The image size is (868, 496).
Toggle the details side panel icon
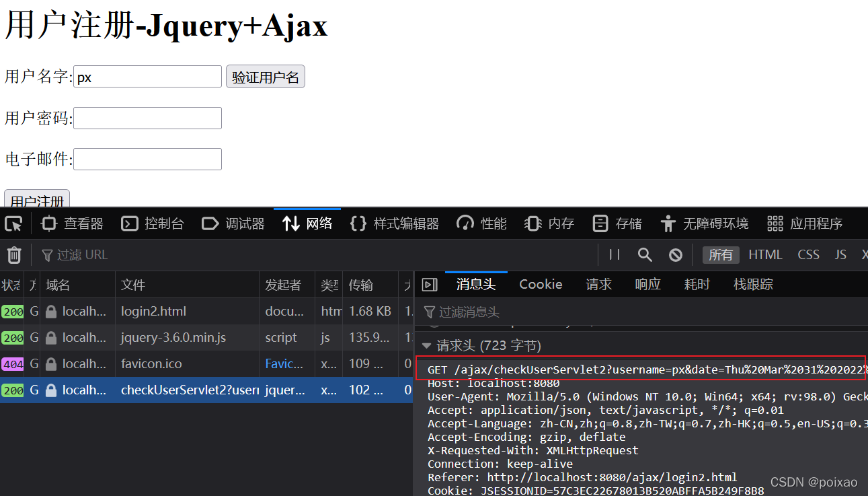pyautogui.click(x=430, y=285)
